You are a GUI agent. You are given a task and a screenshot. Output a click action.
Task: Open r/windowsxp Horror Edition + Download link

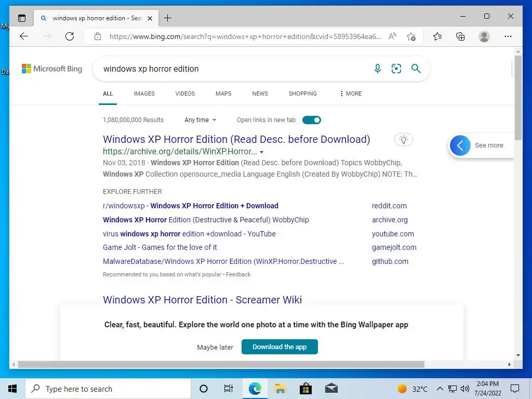click(x=191, y=206)
